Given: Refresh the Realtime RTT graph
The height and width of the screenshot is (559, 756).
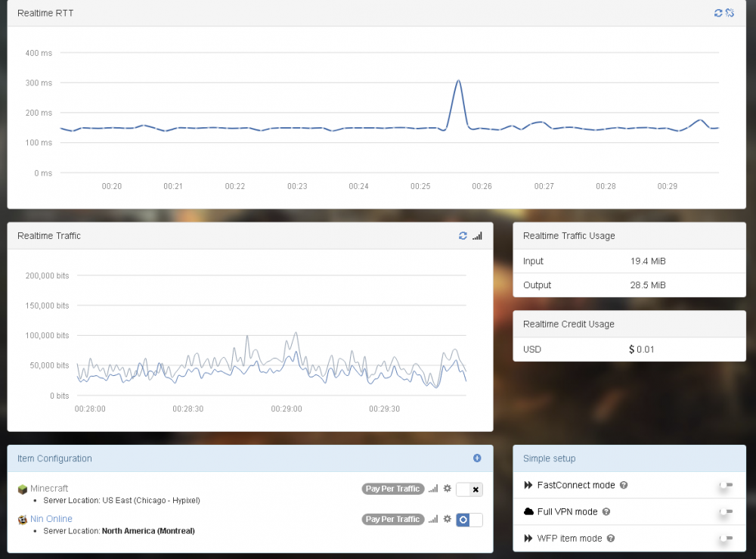Looking at the screenshot, I should tap(718, 13).
